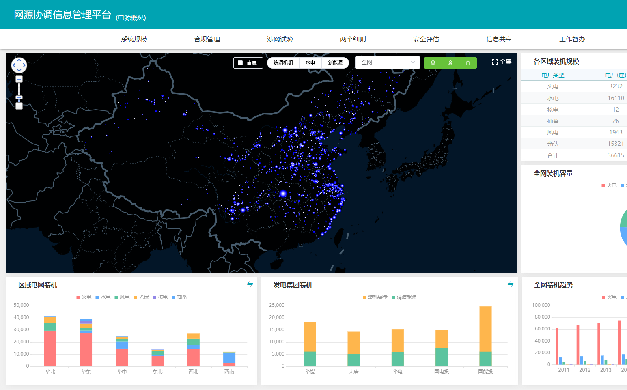Click the first icon in green button group
Viewport: 627px width, 390px height.
point(433,63)
